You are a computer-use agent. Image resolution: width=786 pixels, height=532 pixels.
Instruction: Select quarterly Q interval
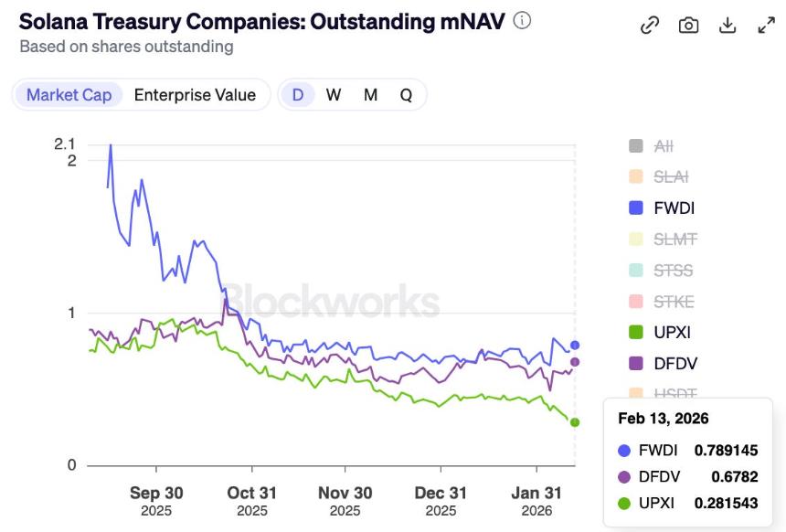click(x=406, y=95)
